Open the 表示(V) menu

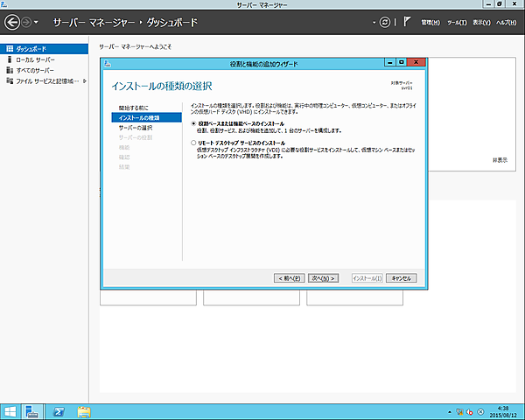click(481, 23)
